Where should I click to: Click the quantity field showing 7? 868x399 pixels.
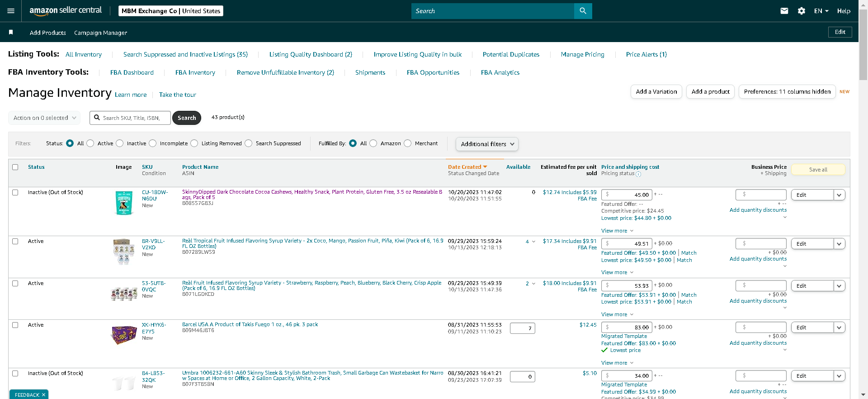pos(523,328)
